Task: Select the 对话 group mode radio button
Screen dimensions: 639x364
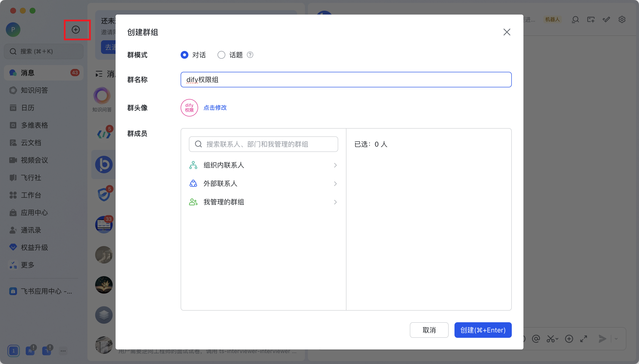Action: [x=185, y=55]
